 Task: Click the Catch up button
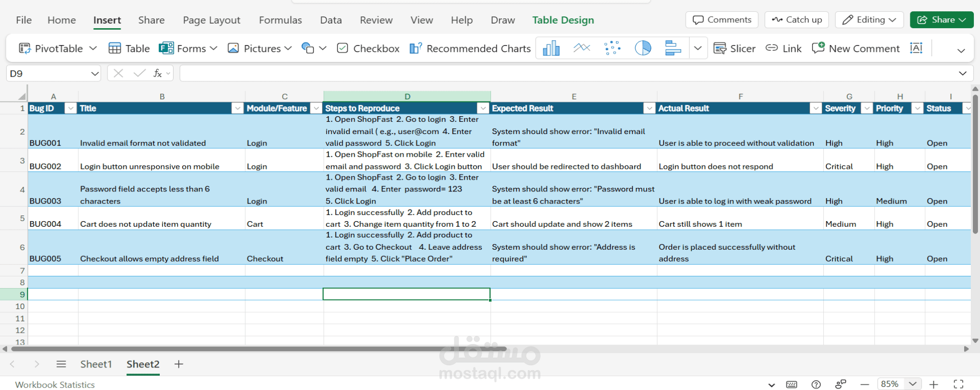[x=797, y=19]
